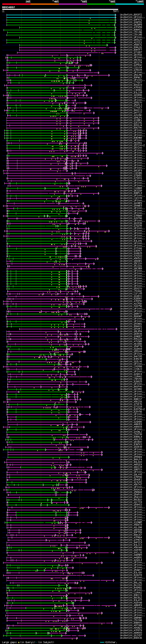Select label UniRef100_C1GJ14
The width and height of the screenshot is (146, 644).
tap(131, 67)
